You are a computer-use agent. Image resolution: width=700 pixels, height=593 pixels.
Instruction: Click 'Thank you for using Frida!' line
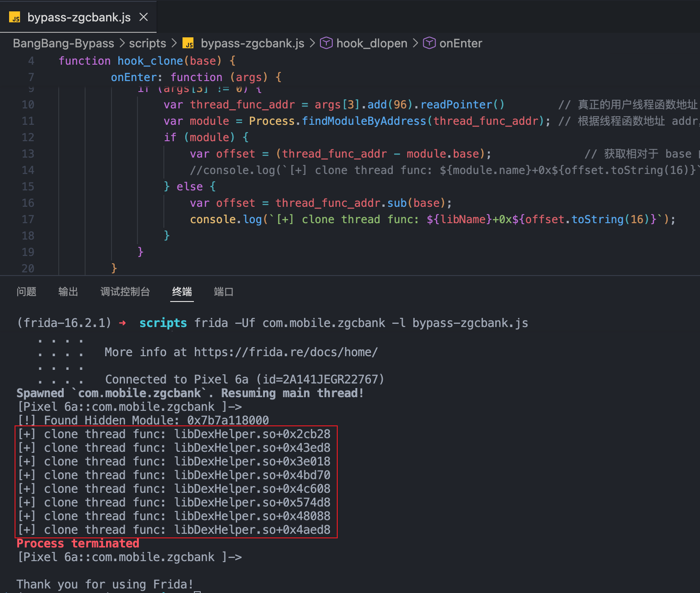(x=105, y=584)
